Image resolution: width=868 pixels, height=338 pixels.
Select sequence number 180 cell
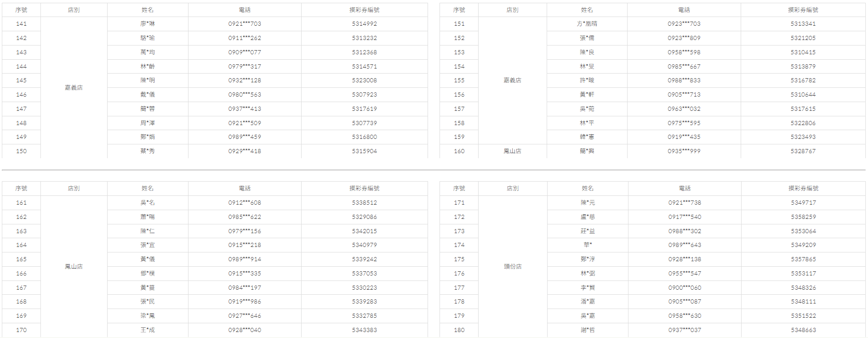459,330
